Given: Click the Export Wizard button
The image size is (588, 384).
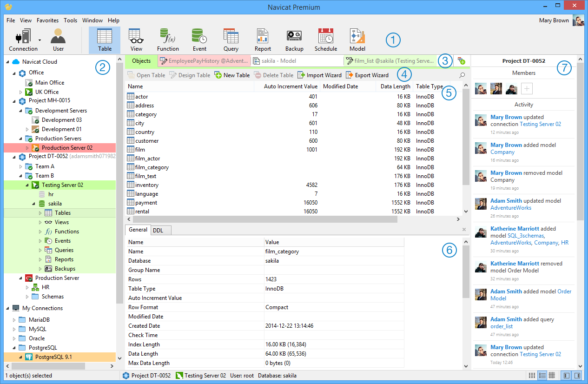Looking at the screenshot, I should coord(367,75).
